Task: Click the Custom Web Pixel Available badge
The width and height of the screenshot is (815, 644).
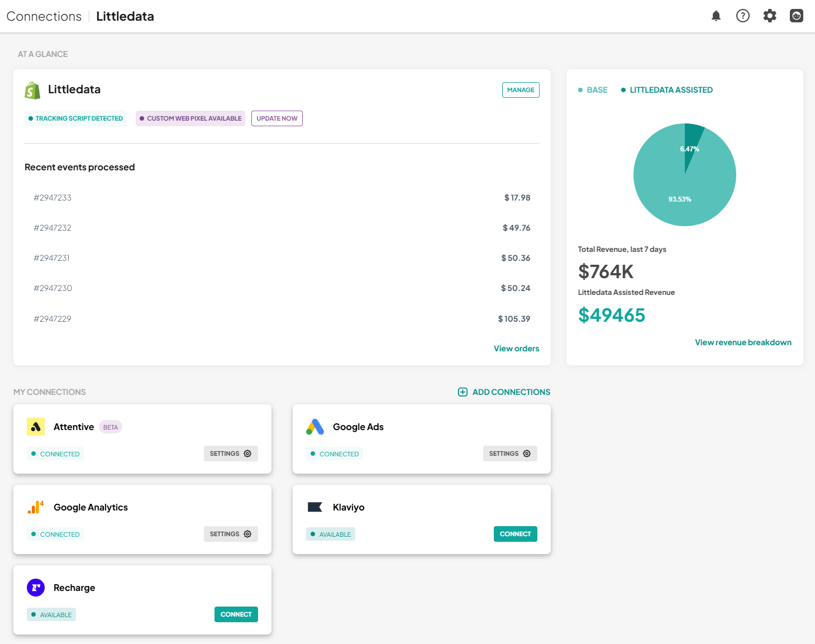Action: [x=190, y=118]
